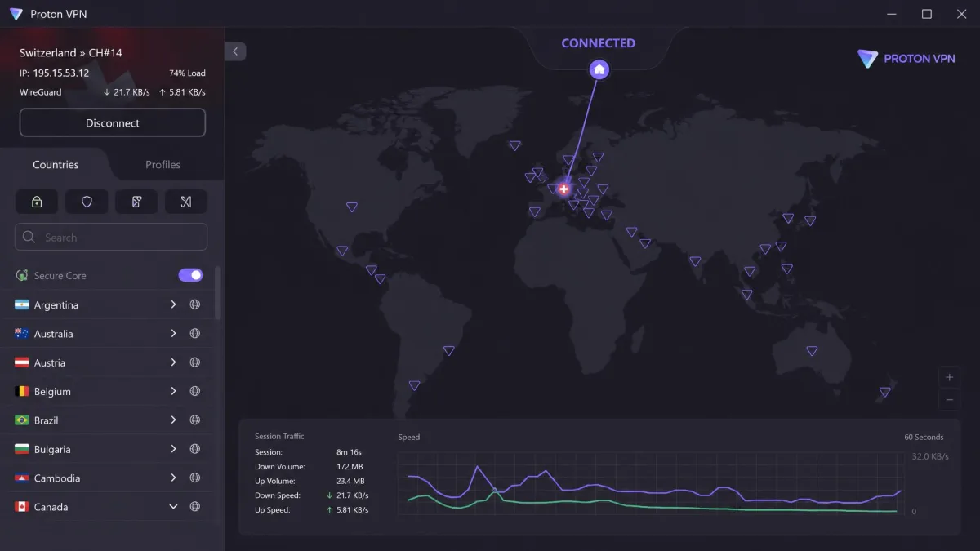Click the globe icon next to Bulgaria

pos(195,449)
